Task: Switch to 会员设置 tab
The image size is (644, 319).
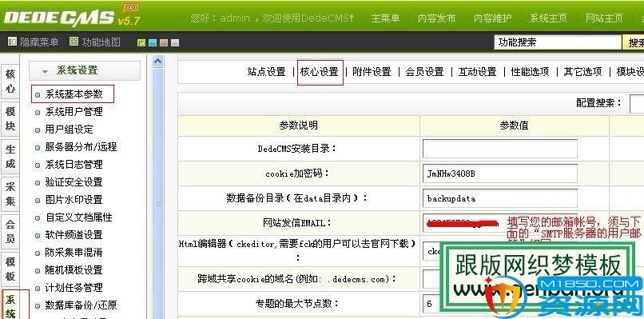Action: pyautogui.click(x=425, y=72)
